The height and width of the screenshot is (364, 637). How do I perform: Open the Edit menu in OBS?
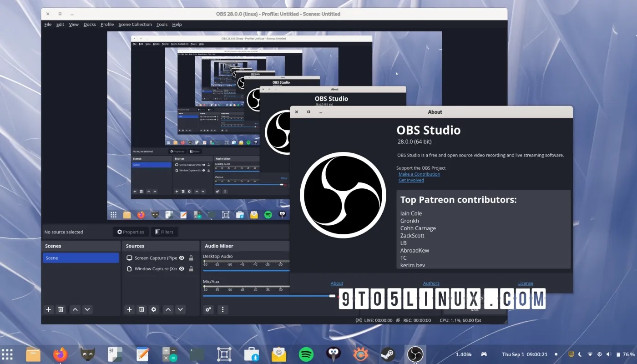tap(60, 25)
